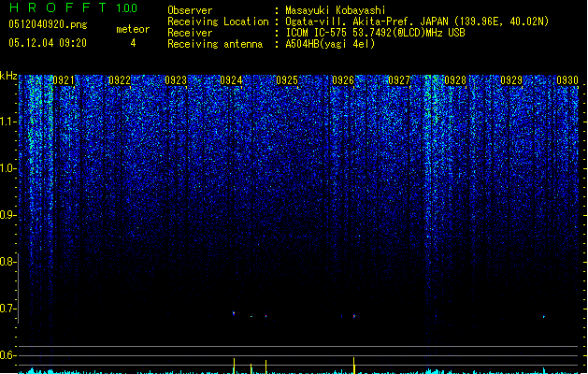Select the version number 1.0.0
The height and width of the screenshot is (374, 588).
click(x=127, y=8)
